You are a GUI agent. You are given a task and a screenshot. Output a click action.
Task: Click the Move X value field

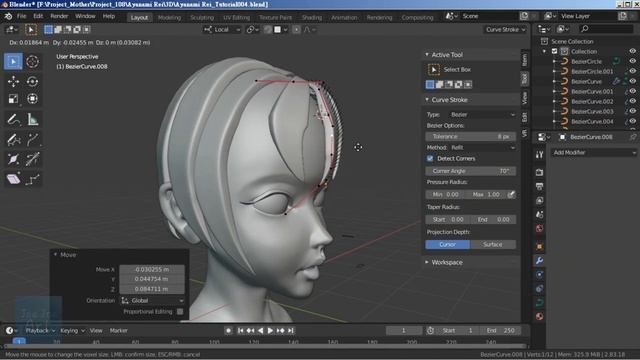point(152,269)
